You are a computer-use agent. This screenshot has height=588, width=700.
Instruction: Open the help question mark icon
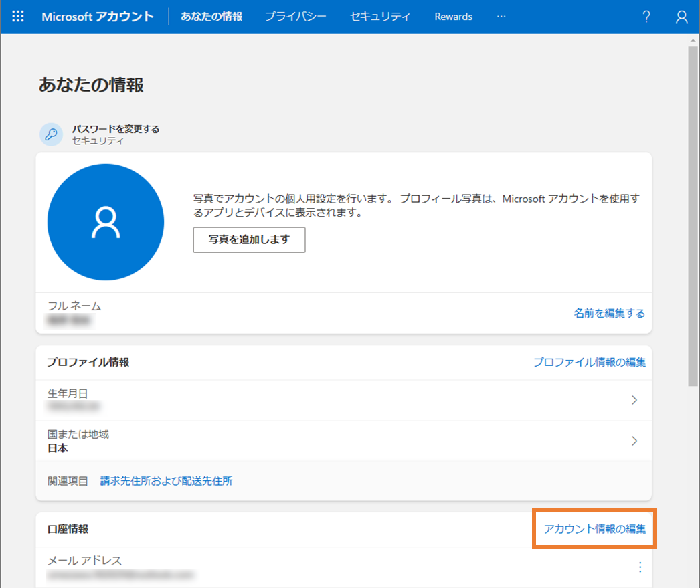pos(646,17)
